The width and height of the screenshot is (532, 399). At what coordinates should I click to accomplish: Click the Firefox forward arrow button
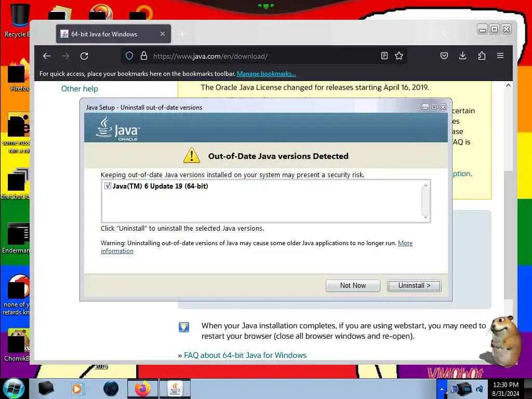point(65,56)
